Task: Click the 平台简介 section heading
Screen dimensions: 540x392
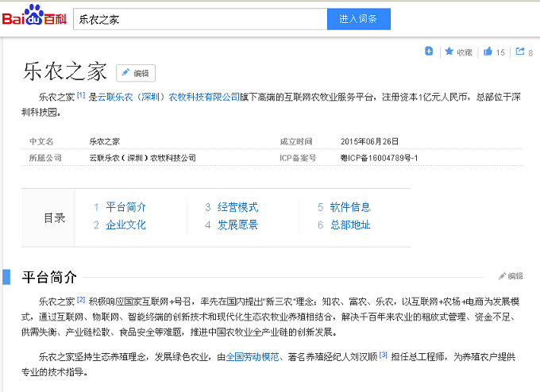Action: [x=49, y=277]
